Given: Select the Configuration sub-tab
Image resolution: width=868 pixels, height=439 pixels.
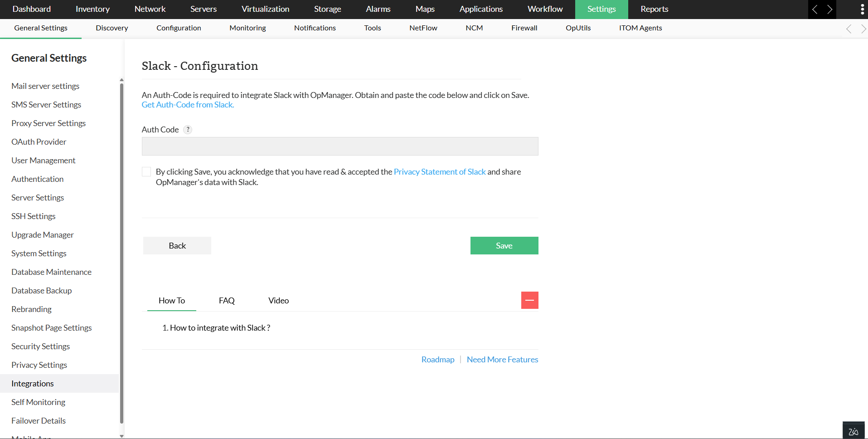Looking at the screenshot, I should coord(179,28).
